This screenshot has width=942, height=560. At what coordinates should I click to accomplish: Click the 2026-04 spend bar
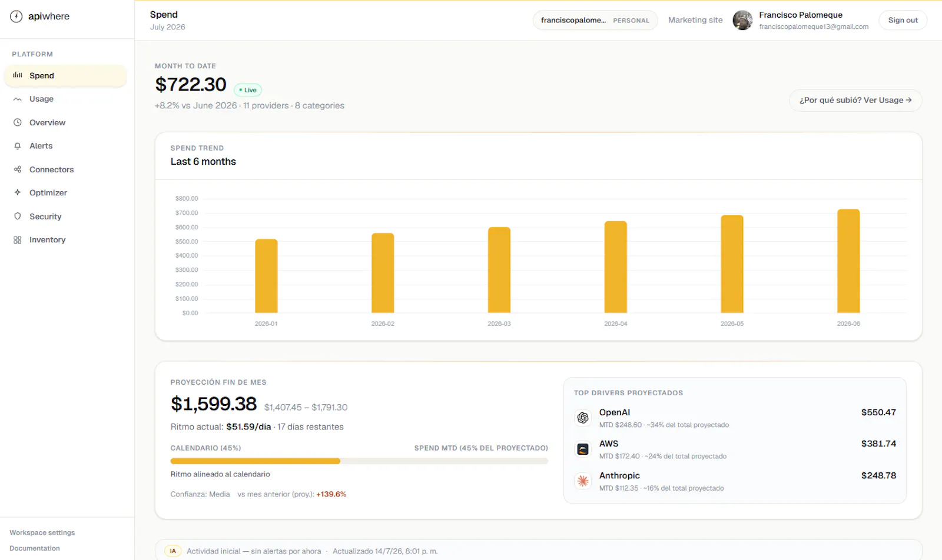point(616,267)
